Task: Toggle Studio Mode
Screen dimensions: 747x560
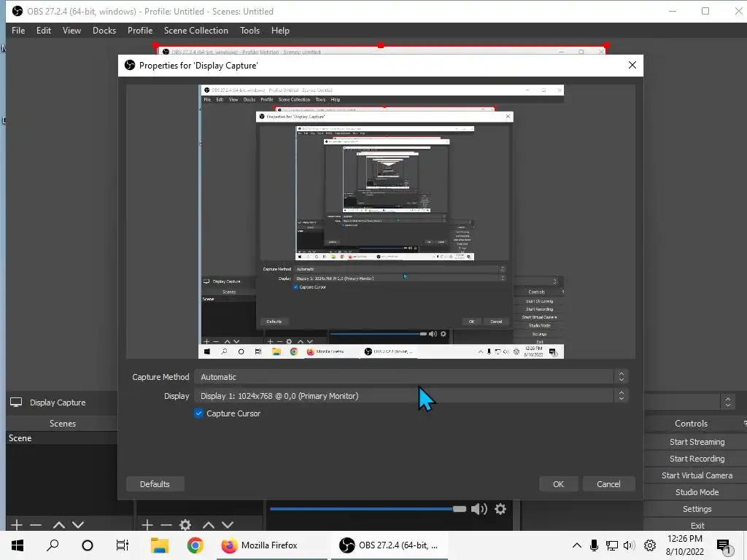Action: [x=697, y=492]
